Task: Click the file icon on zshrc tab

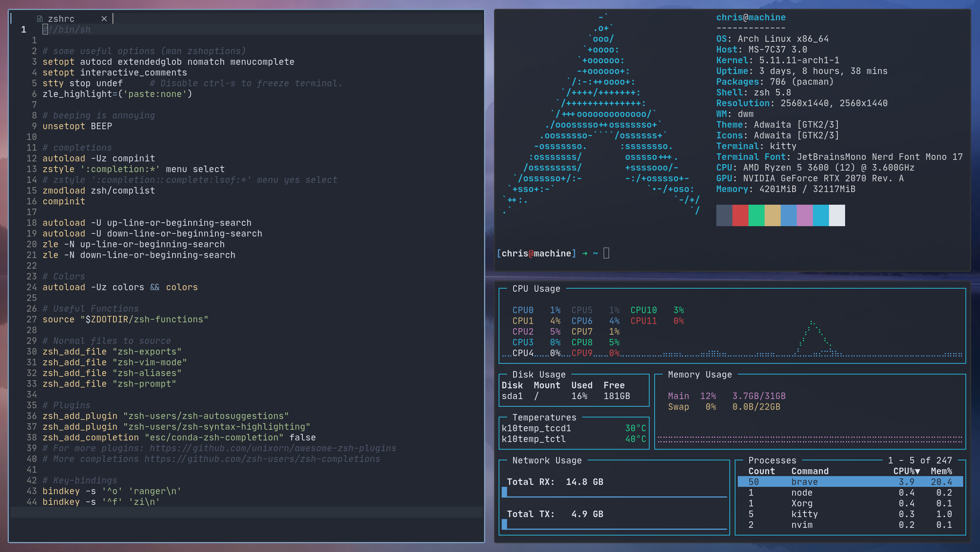Action: point(39,18)
